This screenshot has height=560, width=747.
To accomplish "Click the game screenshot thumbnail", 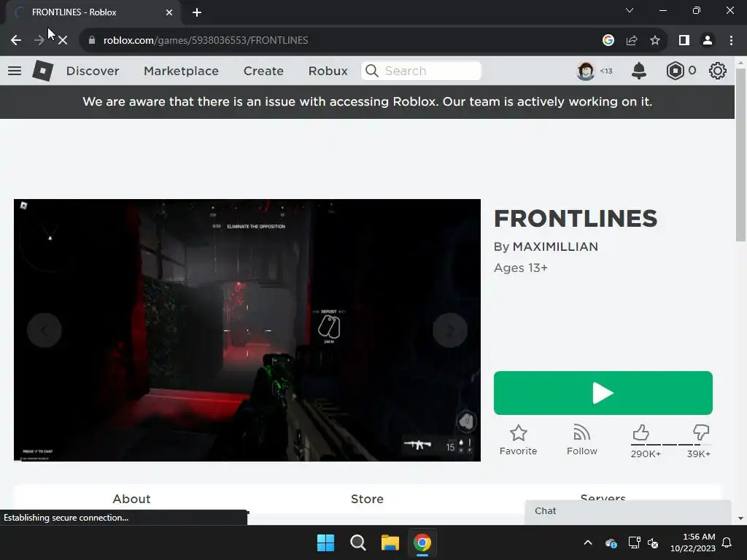I will click(247, 330).
